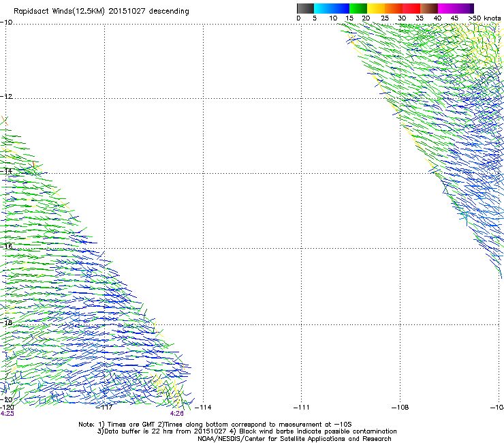Click the '45' legend scale label
The width and height of the screenshot is (504, 443).
pos(454,18)
